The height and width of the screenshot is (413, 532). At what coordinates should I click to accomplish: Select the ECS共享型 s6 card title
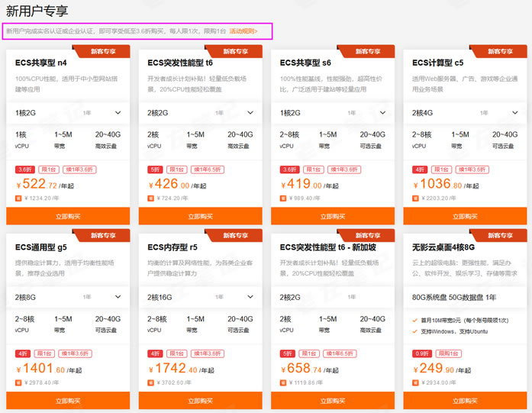pyautogui.click(x=305, y=63)
